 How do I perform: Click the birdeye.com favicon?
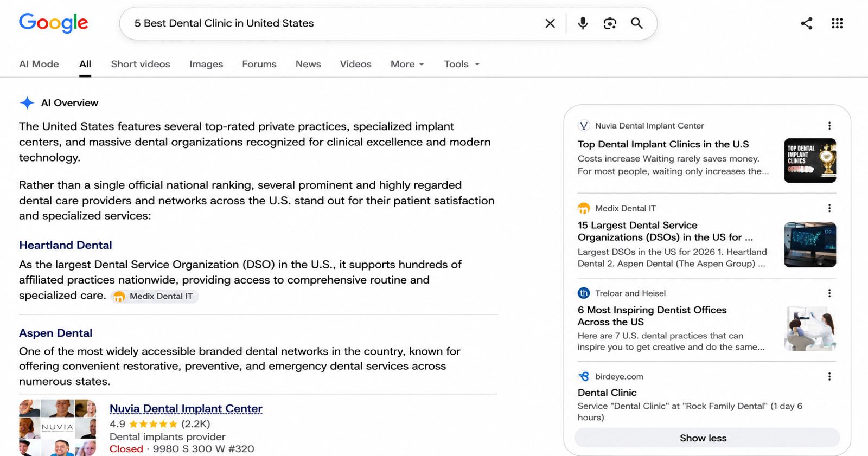[x=584, y=376]
